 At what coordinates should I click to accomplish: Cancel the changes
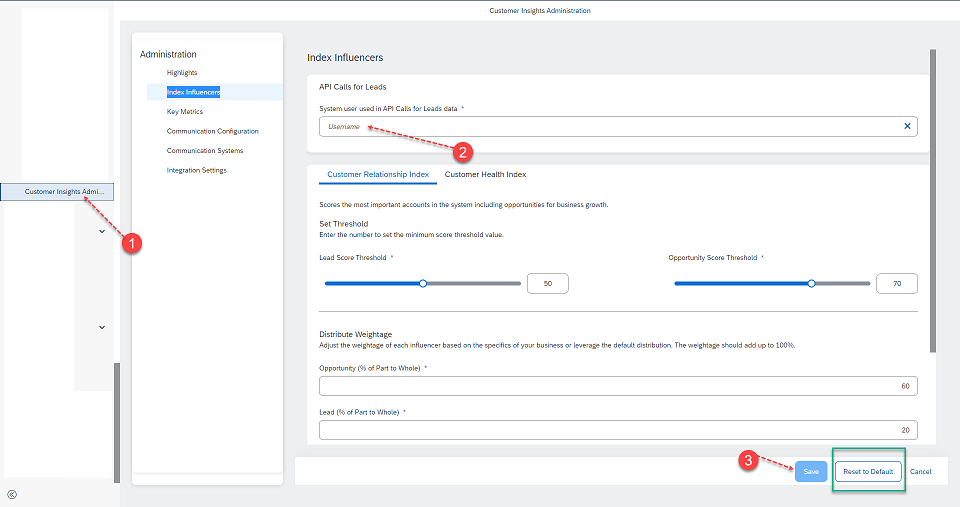(920, 471)
